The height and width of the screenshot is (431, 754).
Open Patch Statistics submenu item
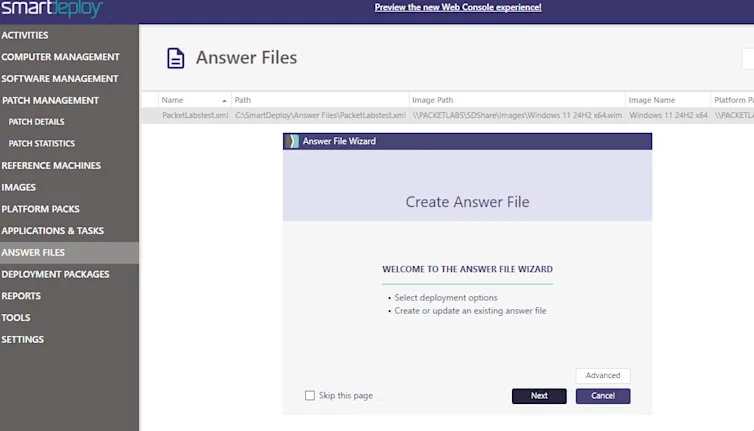pyautogui.click(x=42, y=143)
